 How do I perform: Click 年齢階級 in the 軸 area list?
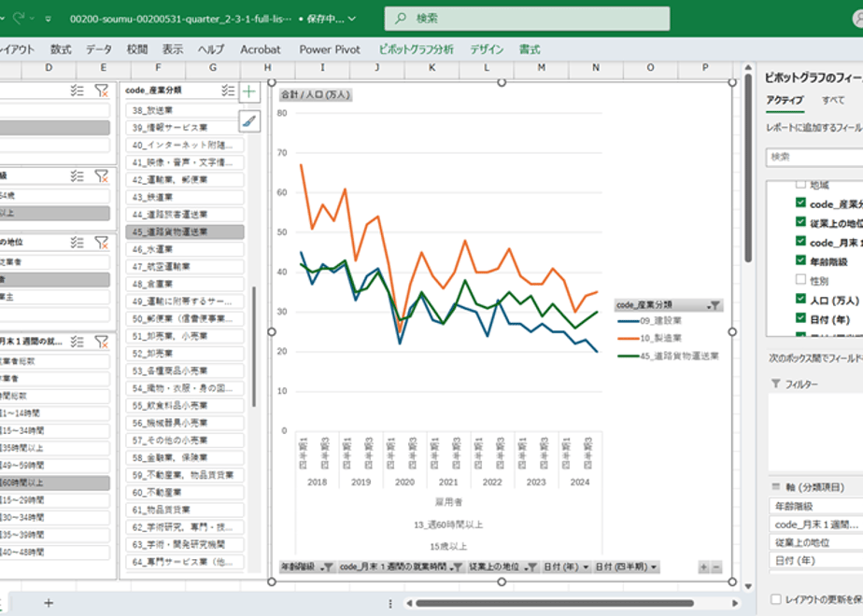click(815, 506)
